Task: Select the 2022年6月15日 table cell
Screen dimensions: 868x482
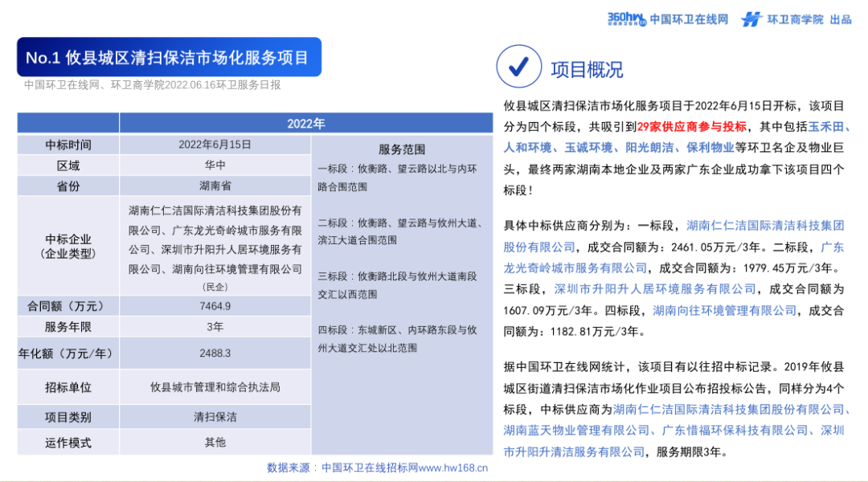Action: pyautogui.click(x=215, y=145)
